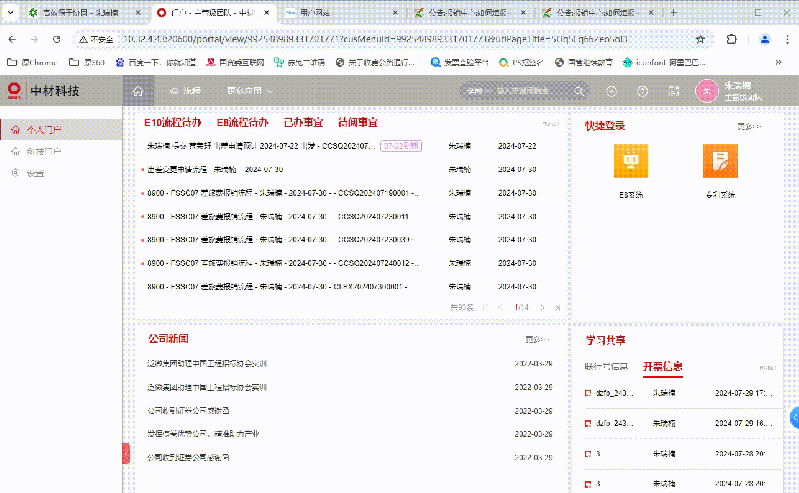799x493 pixels.
Task: Go to next page in todo pagination
Action: (542, 307)
